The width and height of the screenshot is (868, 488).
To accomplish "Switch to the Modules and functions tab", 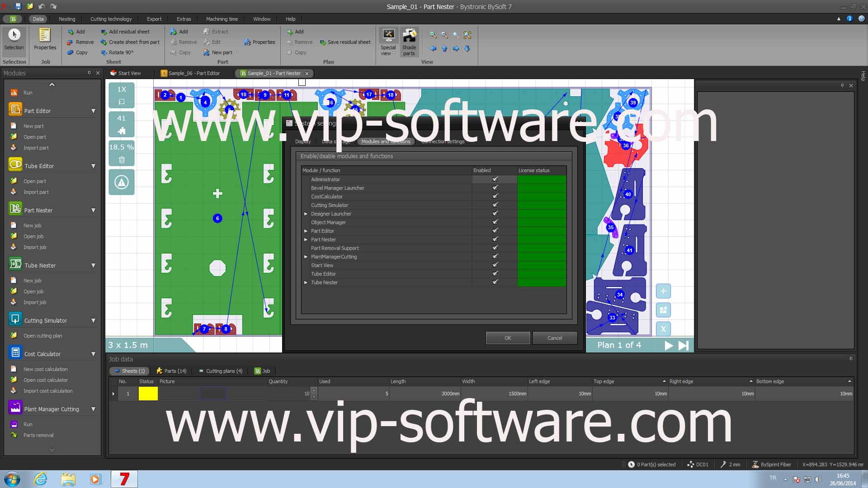I will tap(387, 141).
